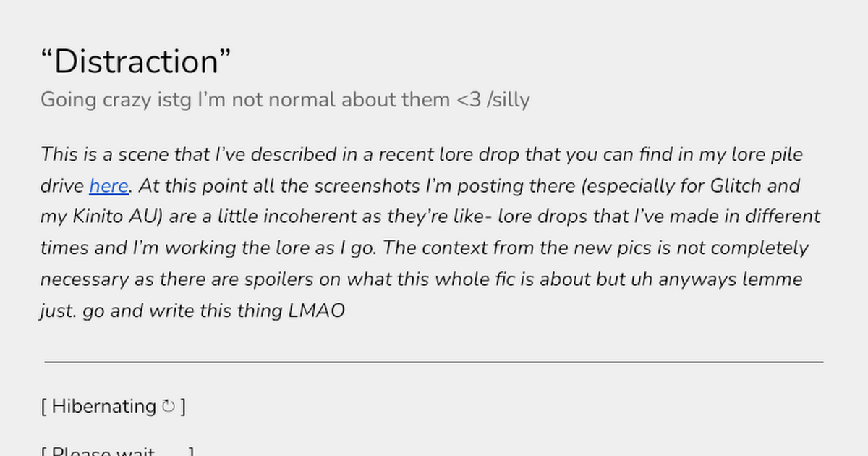The image size is (868, 456).
Task: Click the horizontal divider line
Action: point(434,361)
